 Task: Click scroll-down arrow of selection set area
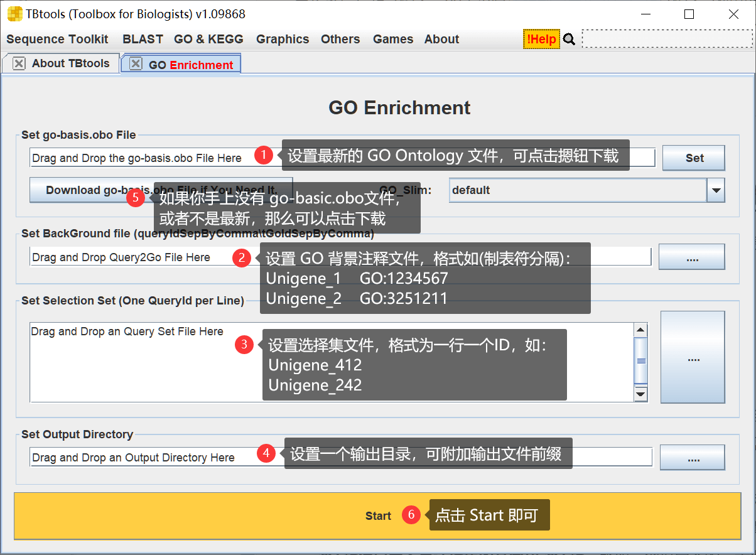640,394
